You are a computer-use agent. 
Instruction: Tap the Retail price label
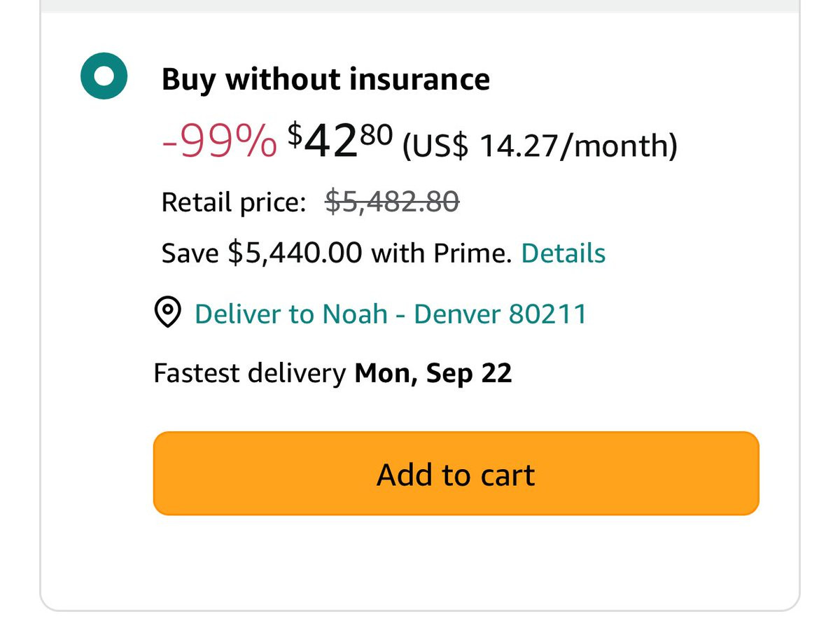coord(234,203)
